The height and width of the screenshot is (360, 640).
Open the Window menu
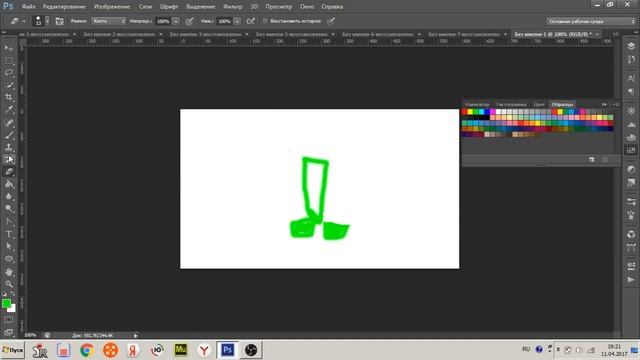click(x=307, y=7)
